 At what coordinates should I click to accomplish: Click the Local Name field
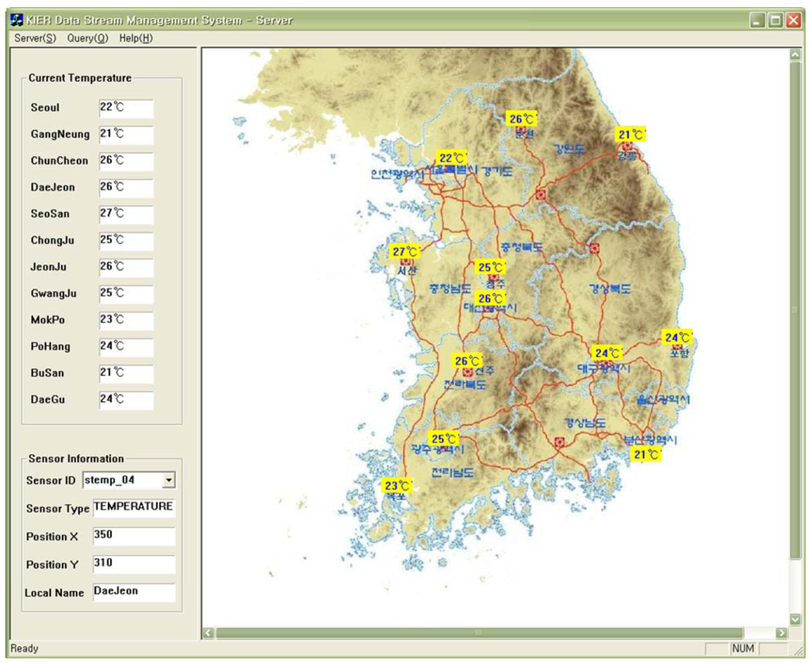(133, 592)
